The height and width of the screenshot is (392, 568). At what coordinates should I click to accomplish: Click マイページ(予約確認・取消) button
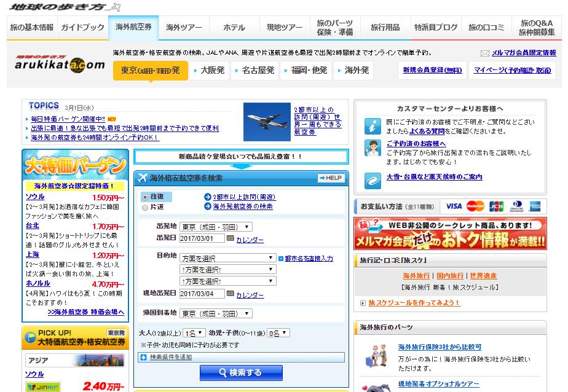(x=513, y=70)
